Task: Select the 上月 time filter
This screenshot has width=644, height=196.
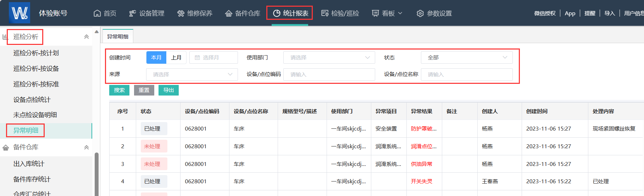Action: (176, 58)
